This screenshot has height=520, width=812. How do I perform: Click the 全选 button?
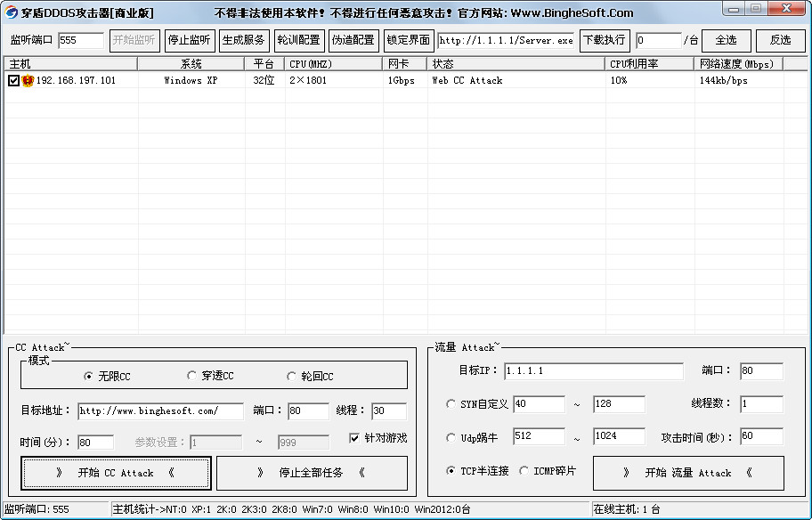coord(726,40)
